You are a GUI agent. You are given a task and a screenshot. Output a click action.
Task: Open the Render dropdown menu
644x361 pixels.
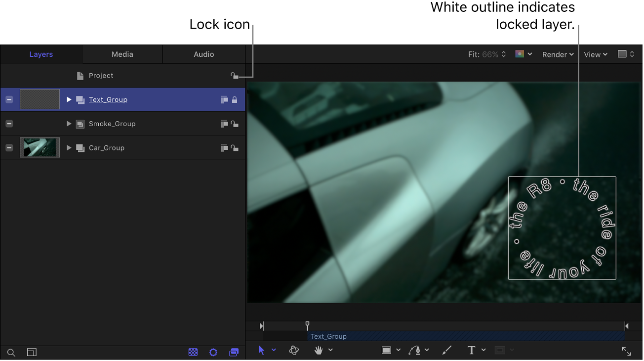pyautogui.click(x=558, y=54)
